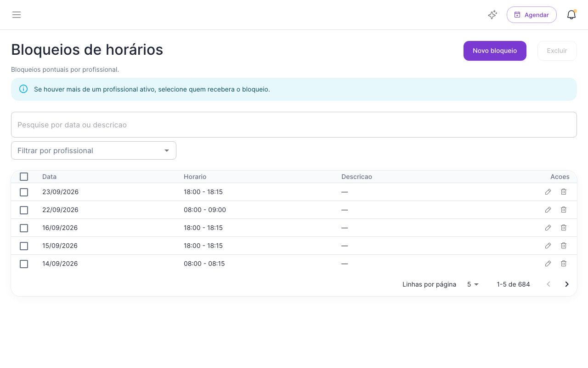Go to next page of results
The height and width of the screenshot is (368, 588).
tap(567, 284)
